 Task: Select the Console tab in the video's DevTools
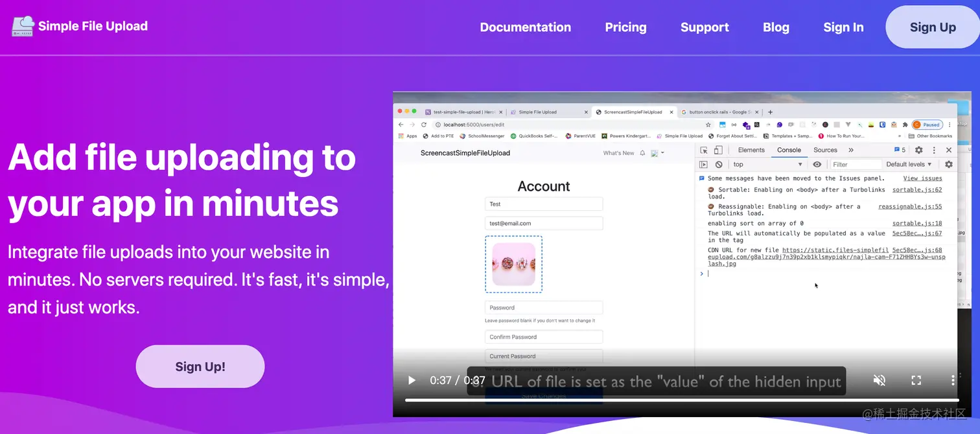[x=789, y=150]
